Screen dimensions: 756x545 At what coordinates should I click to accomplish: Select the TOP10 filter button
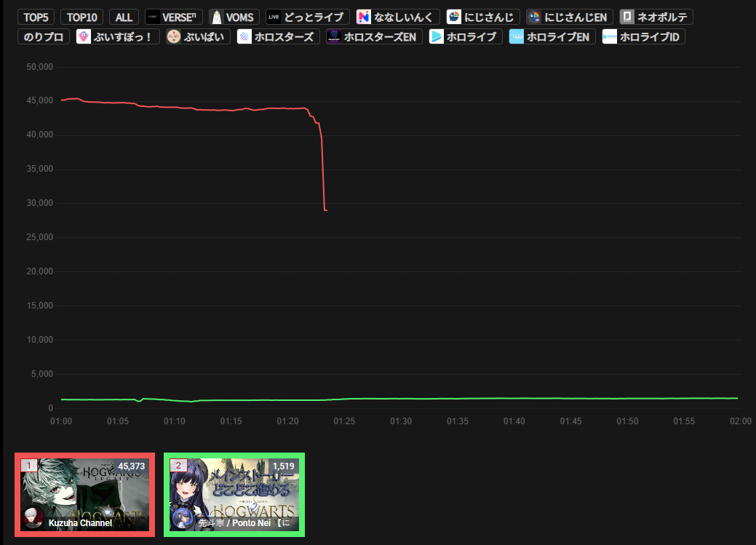[82, 17]
